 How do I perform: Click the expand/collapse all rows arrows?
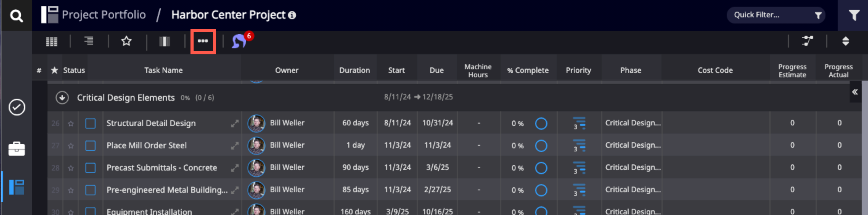point(845,41)
